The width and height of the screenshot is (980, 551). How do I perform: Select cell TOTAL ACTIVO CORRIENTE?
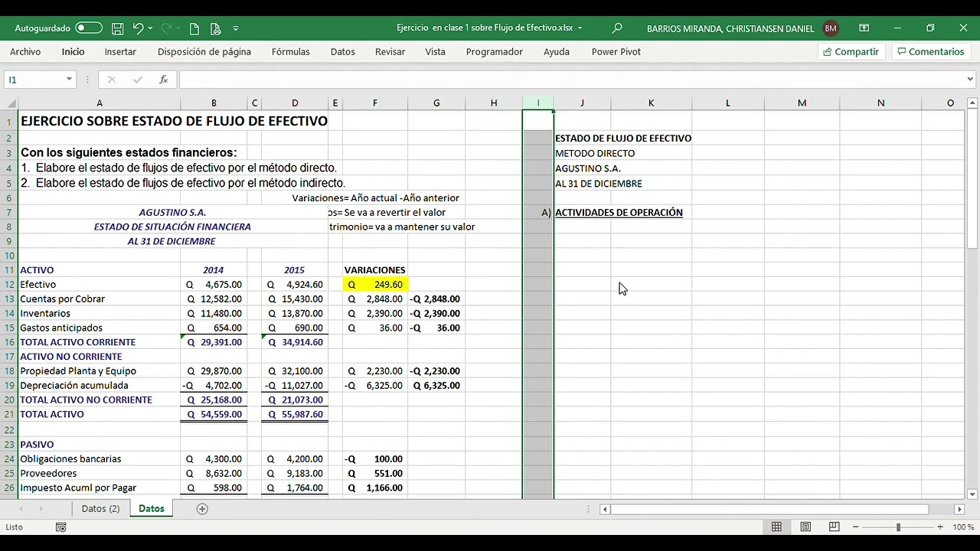click(x=77, y=342)
